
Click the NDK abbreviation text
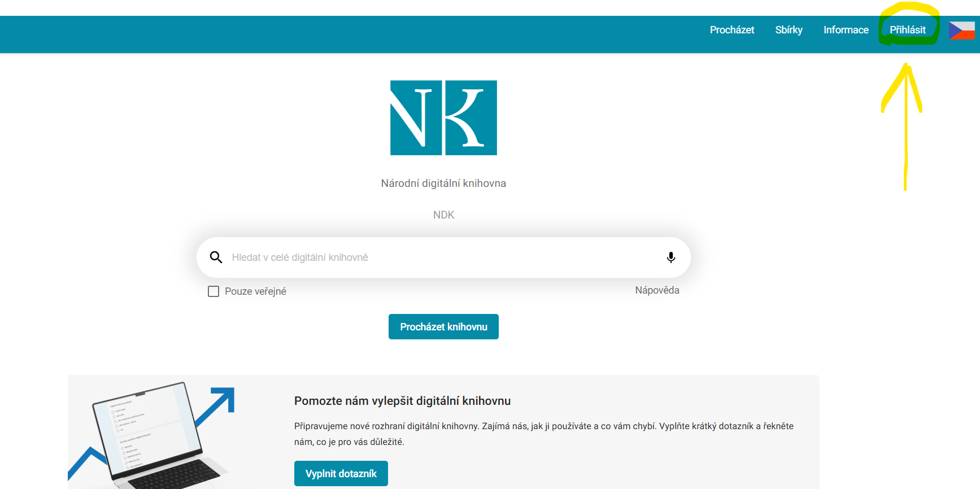tap(443, 215)
